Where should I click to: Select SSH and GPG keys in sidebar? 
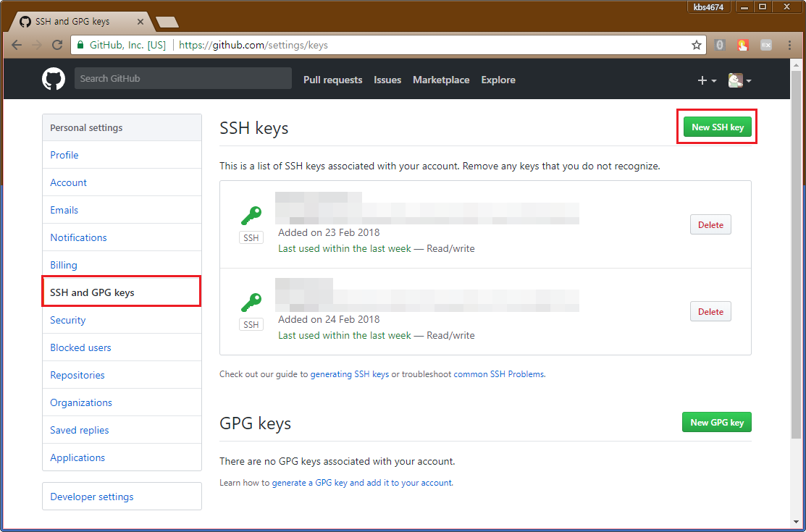point(122,292)
